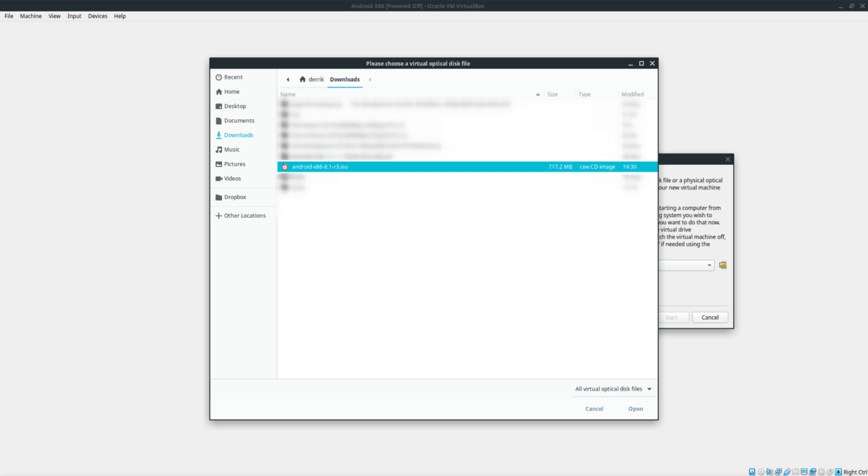Click the keyboard capture arrow status icon

(838, 472)
